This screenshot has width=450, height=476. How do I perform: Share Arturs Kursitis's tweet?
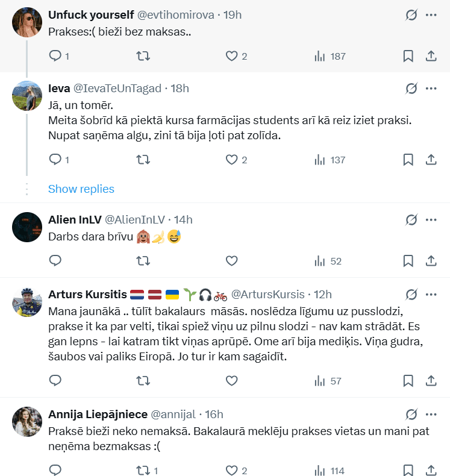click(431, 381)
